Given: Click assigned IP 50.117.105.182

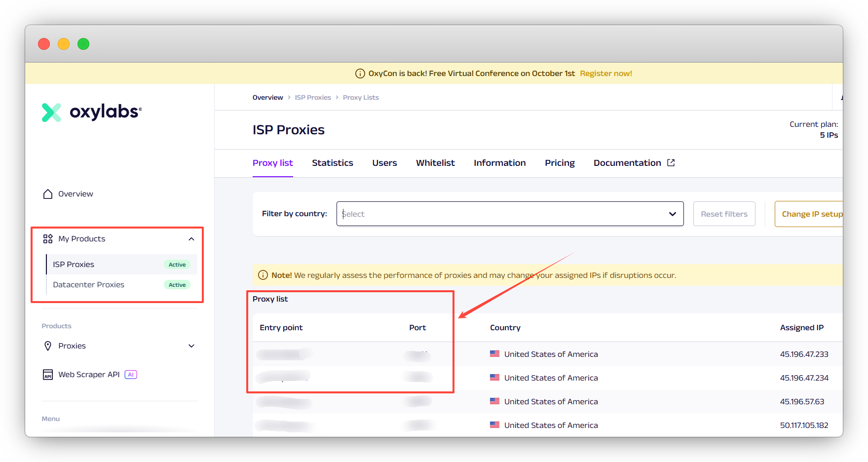Looking at the screenshot, I should [x=804, y=425].
